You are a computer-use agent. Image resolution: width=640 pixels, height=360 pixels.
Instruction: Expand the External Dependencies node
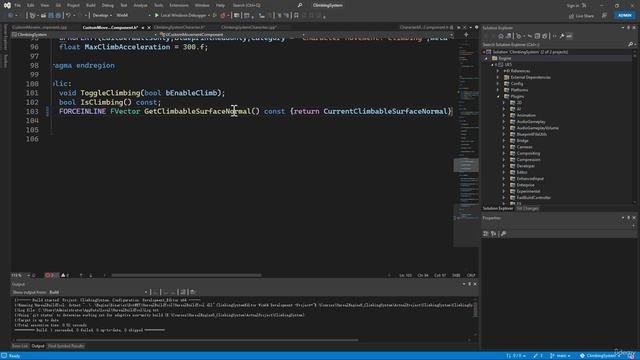(x=498, y=77)
